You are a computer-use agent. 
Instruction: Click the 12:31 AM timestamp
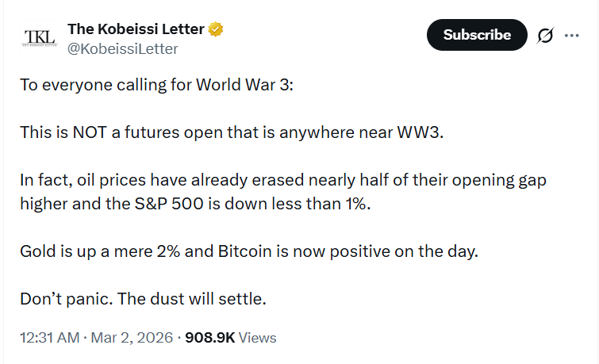[49, 337]
